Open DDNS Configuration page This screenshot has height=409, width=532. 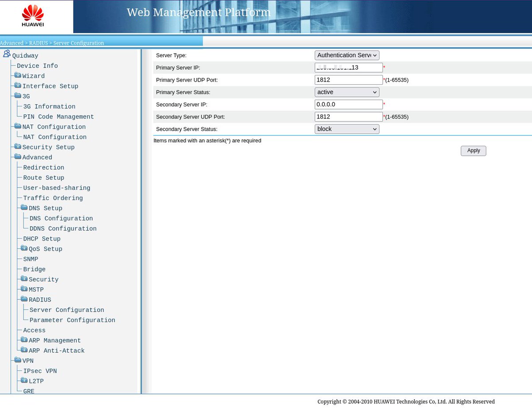(x=63, y=229)
